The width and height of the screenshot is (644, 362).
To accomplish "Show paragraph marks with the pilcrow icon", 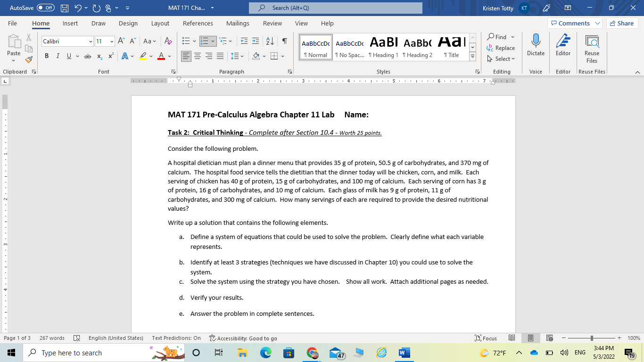I will pyautogui.click(x=284, y=41).
